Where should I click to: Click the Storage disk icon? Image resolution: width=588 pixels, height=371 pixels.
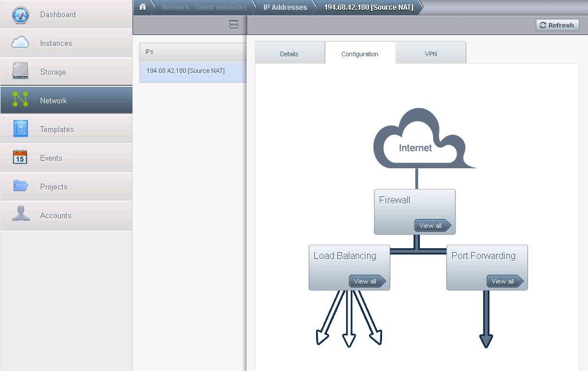pos(20,72)
